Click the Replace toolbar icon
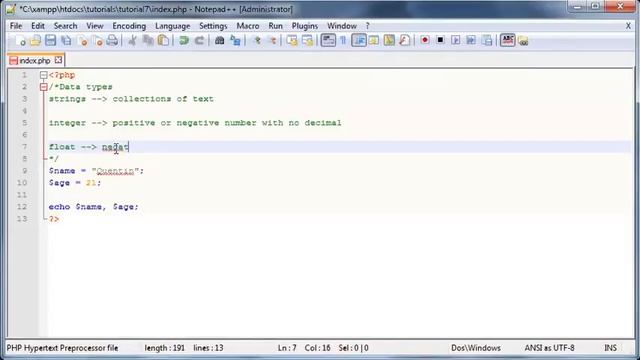The image size is (640, 360). (x=235, y=40)
